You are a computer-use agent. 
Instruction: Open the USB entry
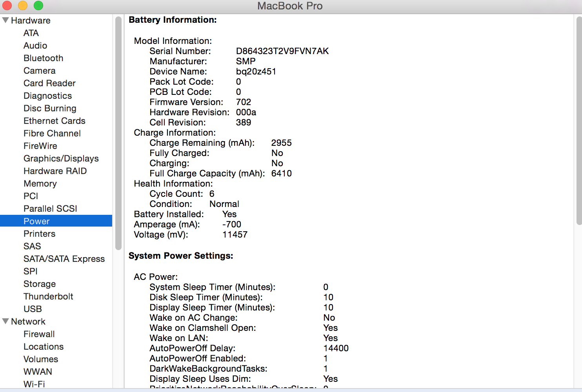point(33,309)
